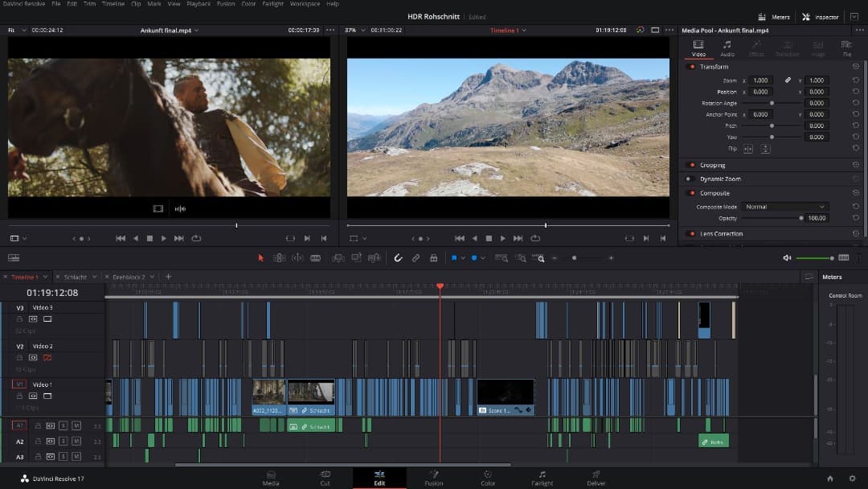
Task: Toggle timeline snapping magnet icon
Action: click(x=398, y=258)
